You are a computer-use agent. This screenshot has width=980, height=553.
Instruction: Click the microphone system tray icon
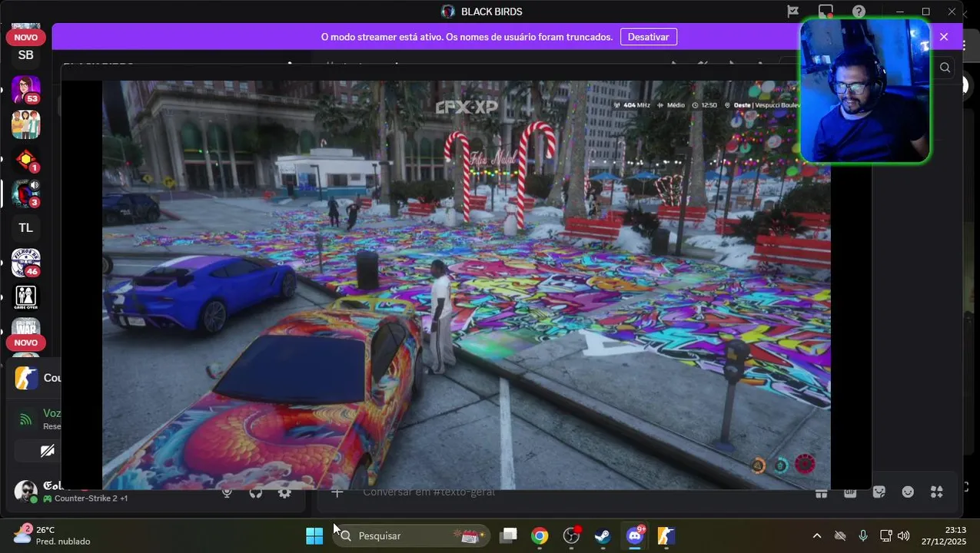point(863,535)
